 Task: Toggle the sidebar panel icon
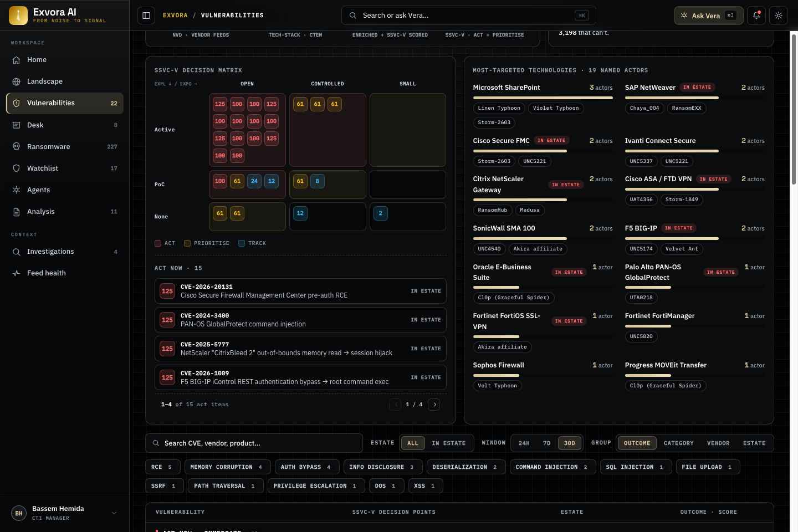[146, 16]
